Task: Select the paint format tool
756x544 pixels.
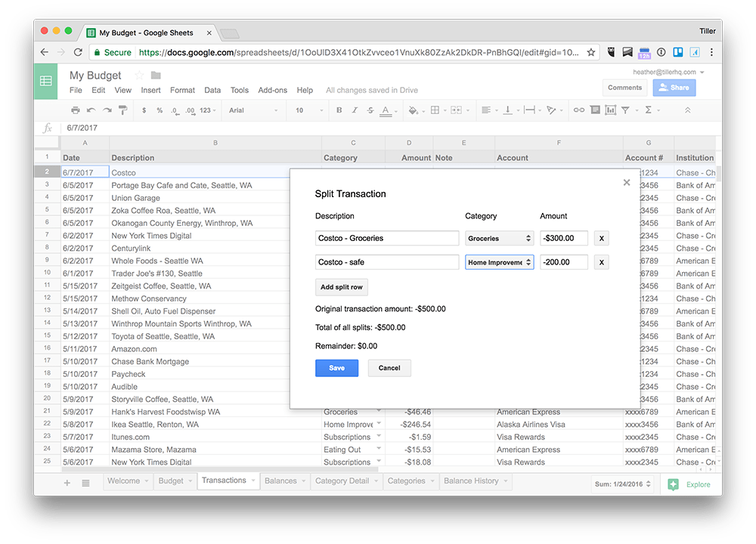Action: (123, 110)
